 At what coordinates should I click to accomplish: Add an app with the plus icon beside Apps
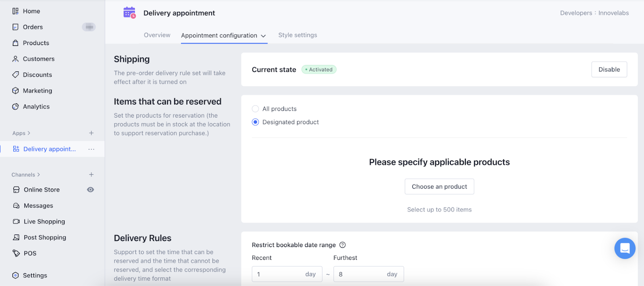tap(91, 133)
